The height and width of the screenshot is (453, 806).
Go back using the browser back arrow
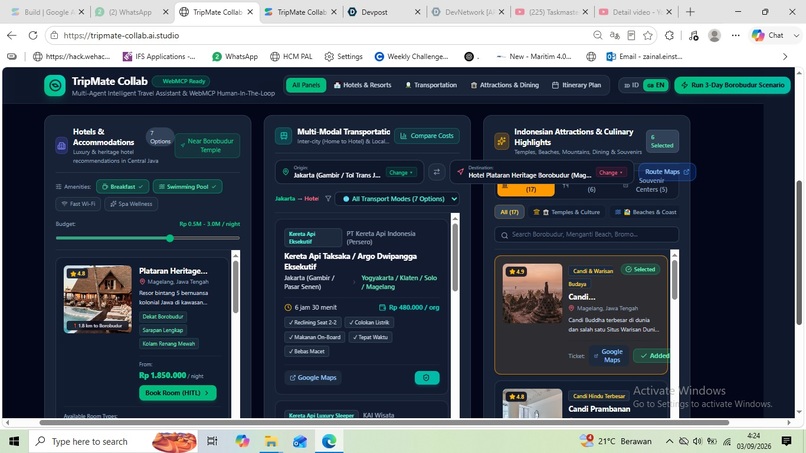point(11,35)
